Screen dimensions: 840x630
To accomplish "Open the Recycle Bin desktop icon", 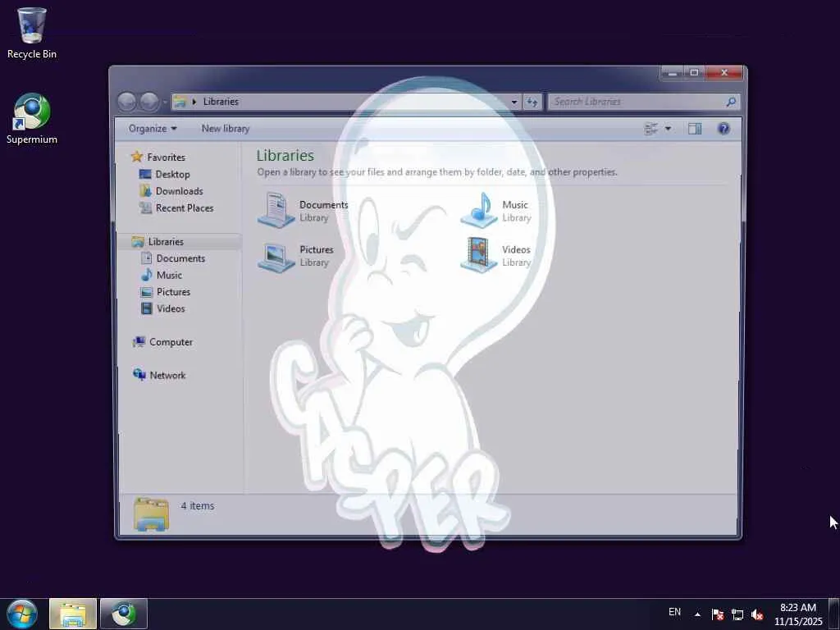I will 32,32.
